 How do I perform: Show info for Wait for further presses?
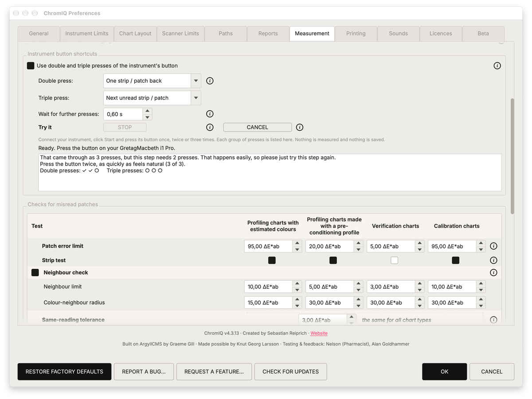point(210,114)
